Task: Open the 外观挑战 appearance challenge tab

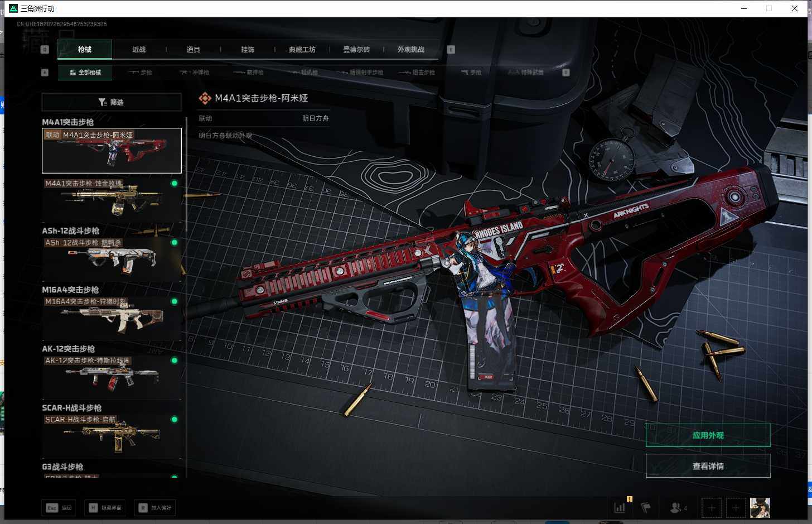Action: (411, 50)
